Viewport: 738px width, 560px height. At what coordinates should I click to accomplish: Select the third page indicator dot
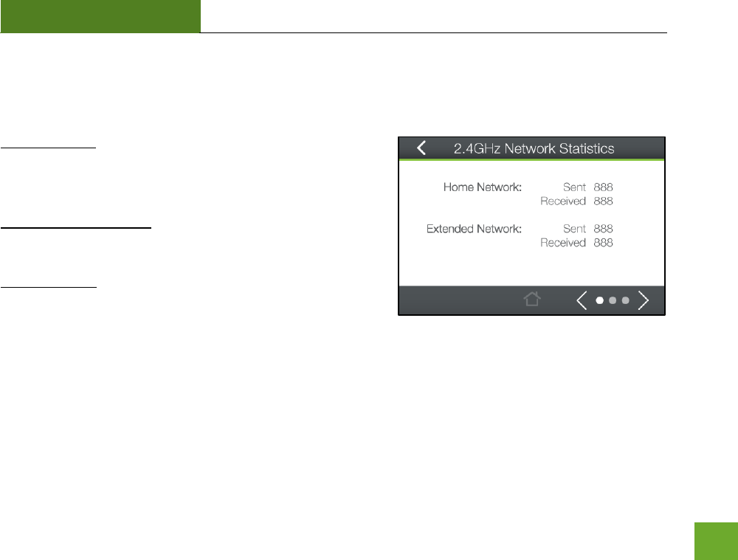[626, 300]
